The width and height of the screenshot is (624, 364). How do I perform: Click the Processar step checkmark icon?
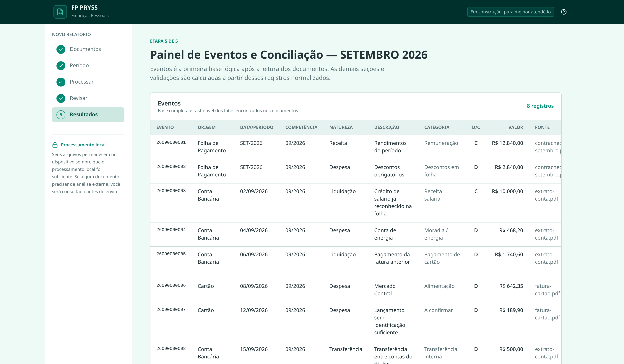pos(61,82)
